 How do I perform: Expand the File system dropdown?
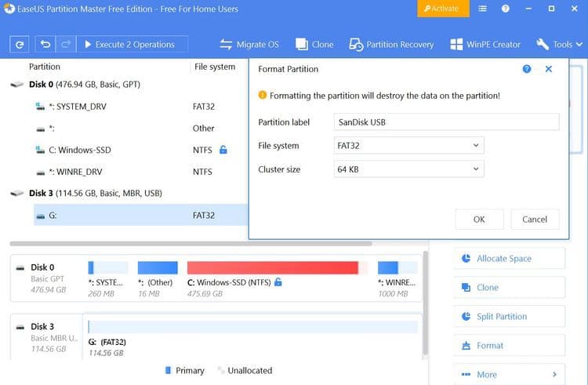pos(408,145)
